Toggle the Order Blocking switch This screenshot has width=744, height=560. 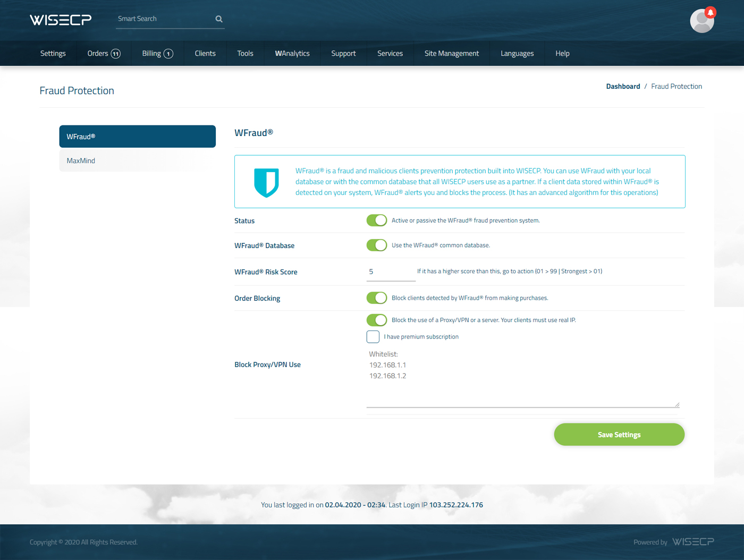[377, 298]
